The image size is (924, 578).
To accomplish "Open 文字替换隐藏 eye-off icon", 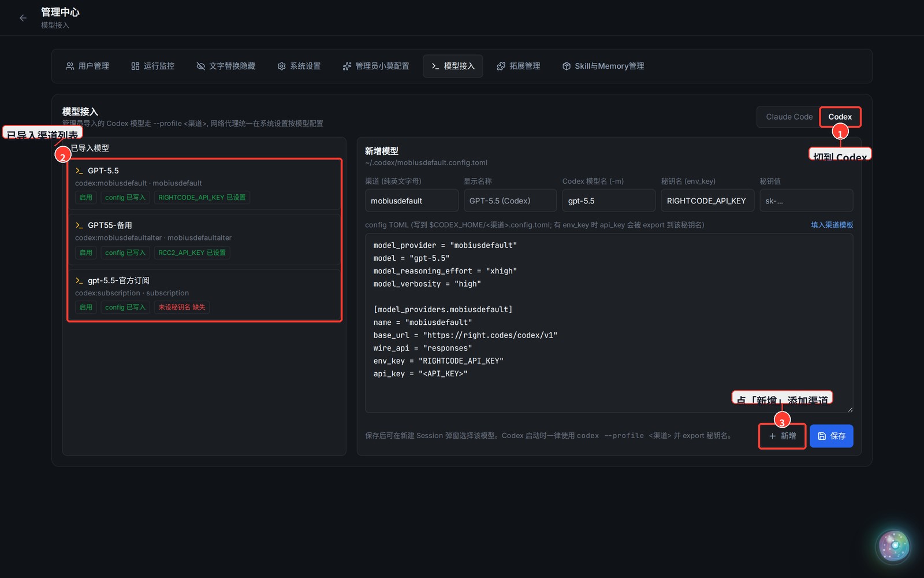I will pyautogui.click(x=201, y=66).
